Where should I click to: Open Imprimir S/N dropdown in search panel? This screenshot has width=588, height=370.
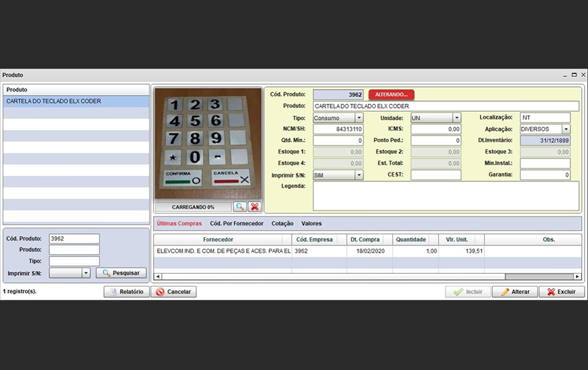coord(86,273)
